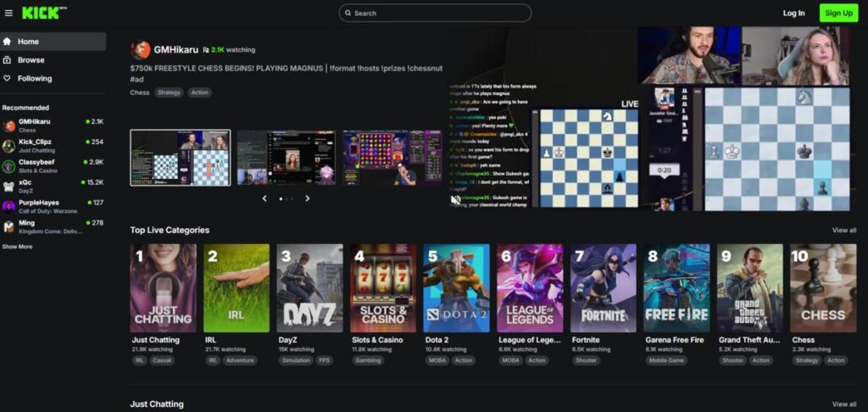The width and height of the screenshot is (868, 412).
Task: Click the Chess category link under stream title
Action: pyautogui.click(x=140, y=92)
